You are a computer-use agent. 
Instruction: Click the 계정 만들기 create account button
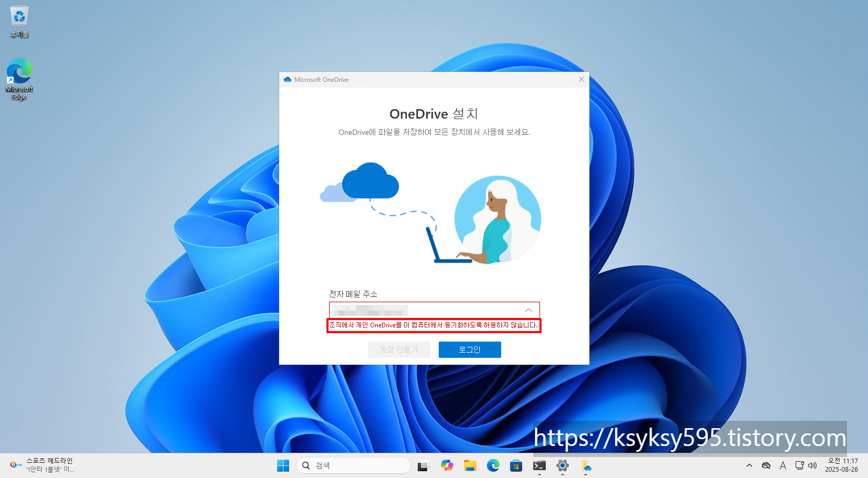[399, 349]
